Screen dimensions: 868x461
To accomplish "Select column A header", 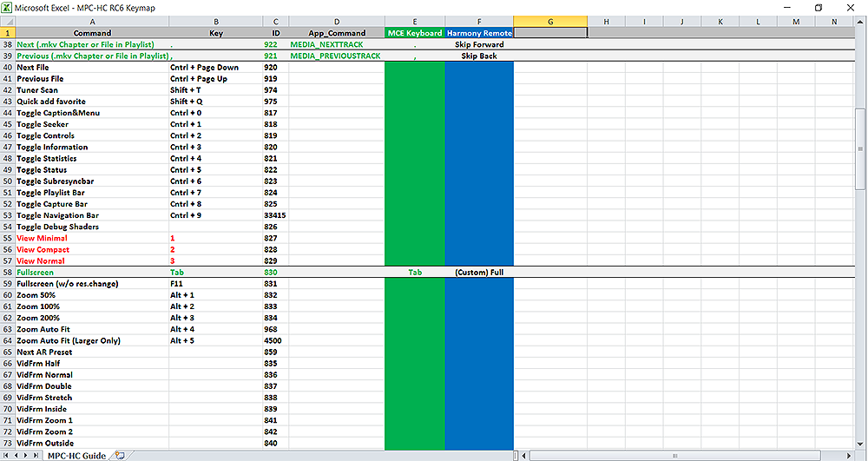I will tap(92, 22).
